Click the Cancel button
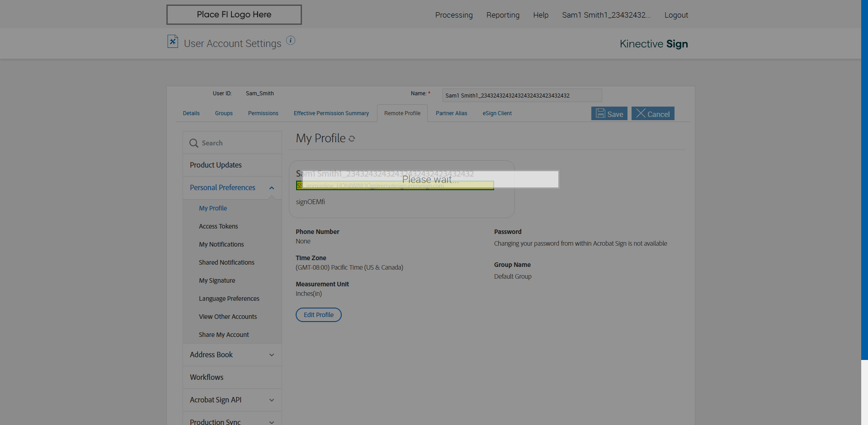Image resolution: width=868 pixels, height=425 pixels. (653, 113)
